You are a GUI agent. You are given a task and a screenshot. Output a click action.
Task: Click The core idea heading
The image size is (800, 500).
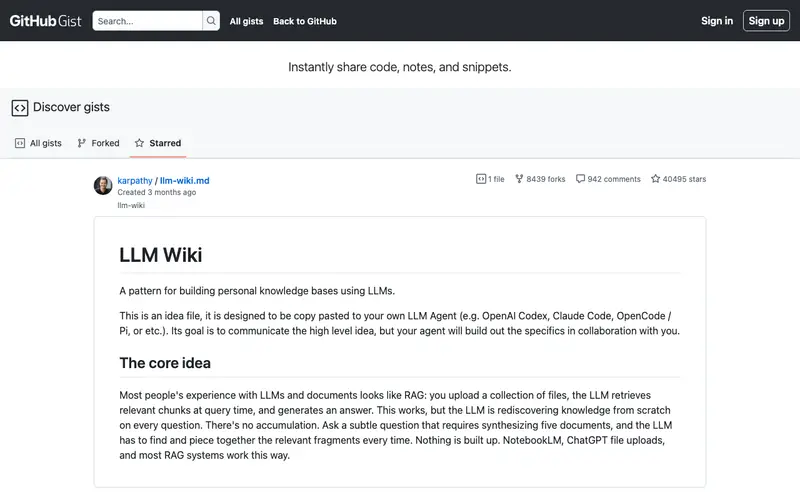point(165,363)
